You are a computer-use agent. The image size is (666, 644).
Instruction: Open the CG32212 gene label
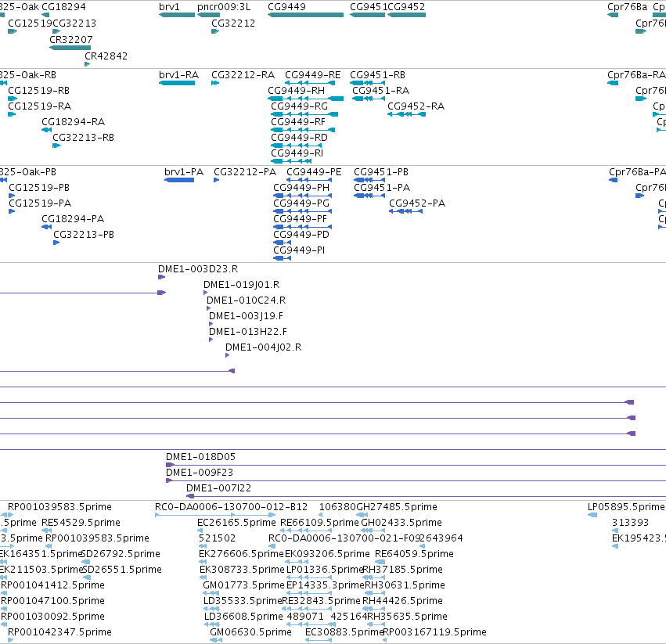pos(233,23)
